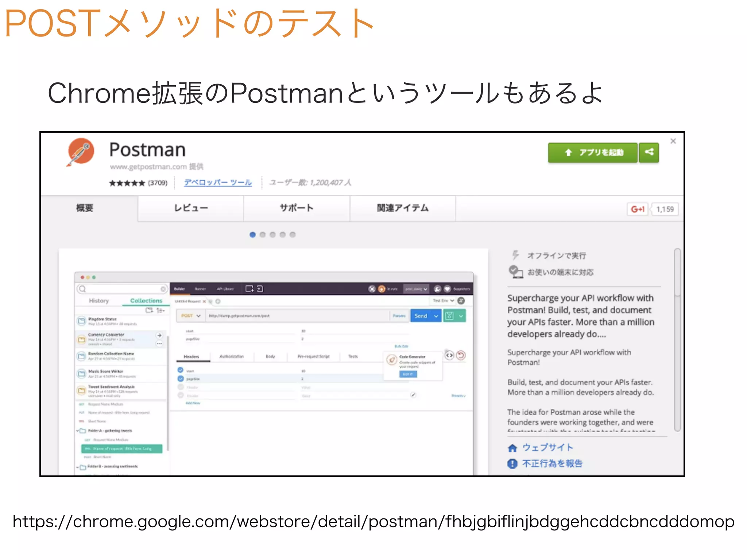Click the round icon beside Test Env
This screenshot has width=747, height=560.
click(x=461, y=301)
